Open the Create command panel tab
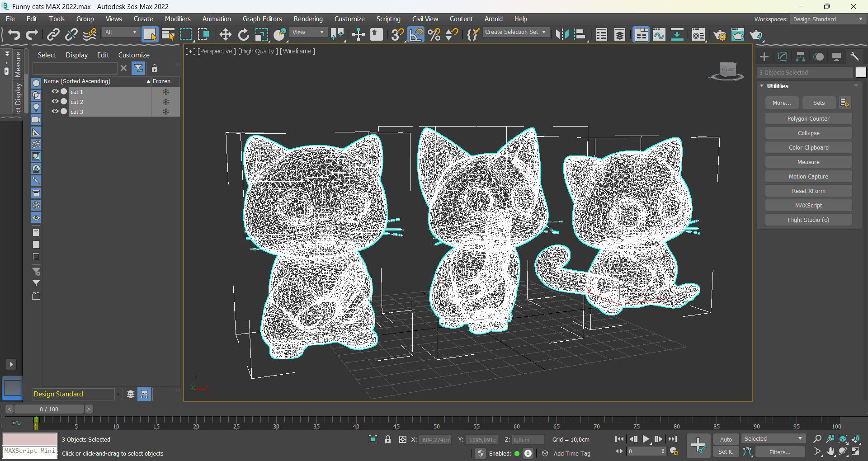This screenshot has height=461, width=868. (x=764, y=56)
